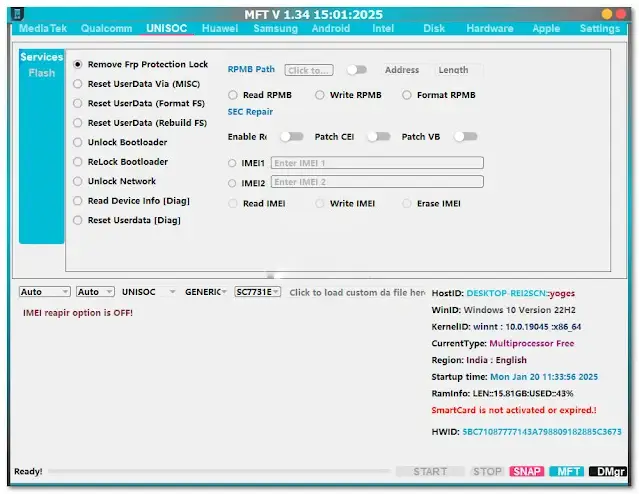Viewport: 639px width, 494px height.
Task: Click the RPMB Path 'Click to...' field
Action: pos(309,70)
